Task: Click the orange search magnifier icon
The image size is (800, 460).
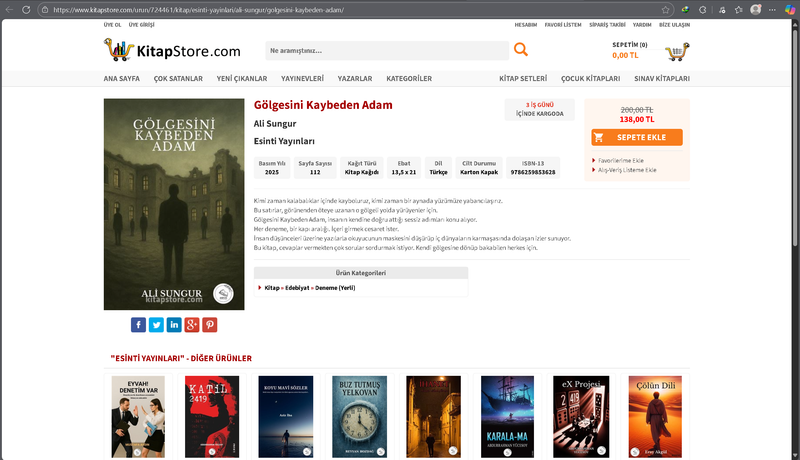Action: coord(520,49)
